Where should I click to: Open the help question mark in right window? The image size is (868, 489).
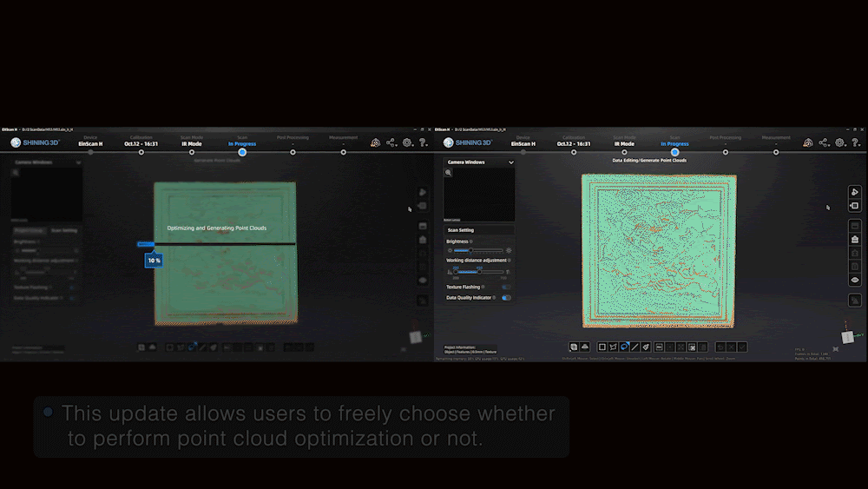pyautogui.click(x=856, y=142)
